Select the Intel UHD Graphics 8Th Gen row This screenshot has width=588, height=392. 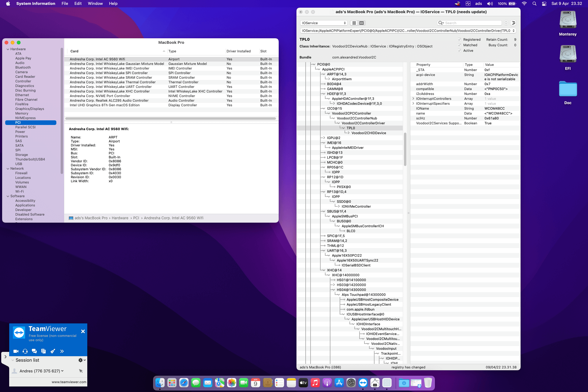tap(171, 105)
